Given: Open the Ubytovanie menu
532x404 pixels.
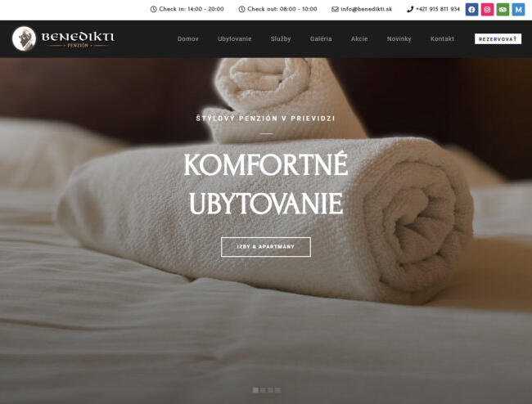Looking at the screenshot, I should point(234,38).
